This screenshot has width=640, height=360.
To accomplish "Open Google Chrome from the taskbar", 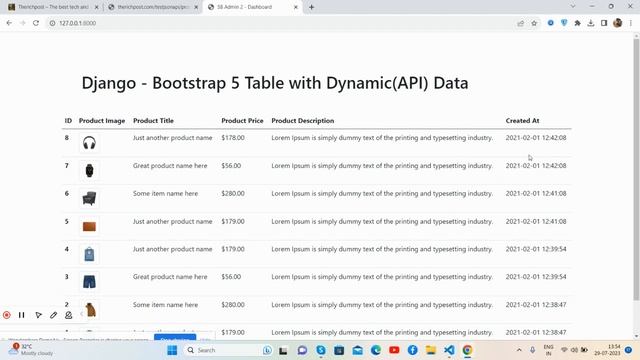I will tap(467, 350).
